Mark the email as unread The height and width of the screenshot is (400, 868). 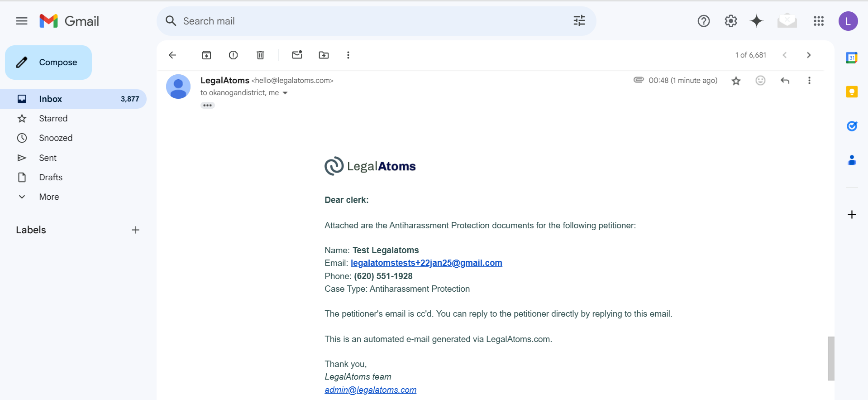click(x=297, y=55)
